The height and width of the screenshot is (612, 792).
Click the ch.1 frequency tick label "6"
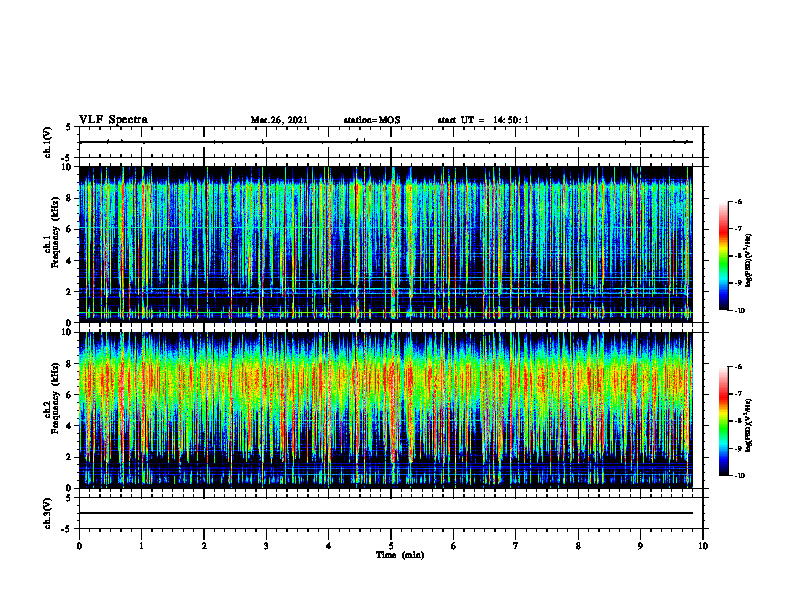70,229
